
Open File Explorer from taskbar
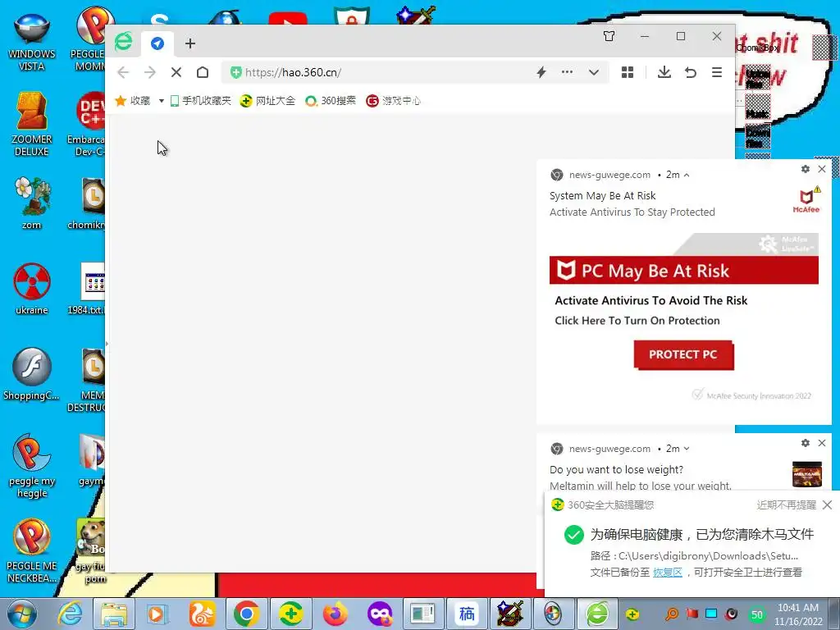[114, 614]
